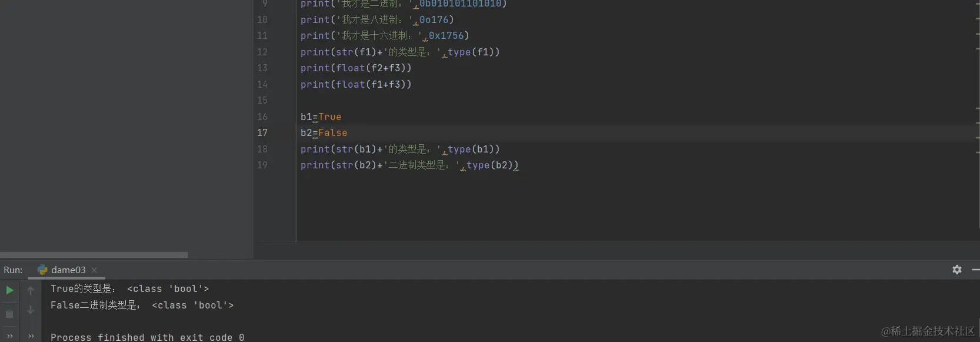Place cursor on b1=True line

tap(321, 117)
